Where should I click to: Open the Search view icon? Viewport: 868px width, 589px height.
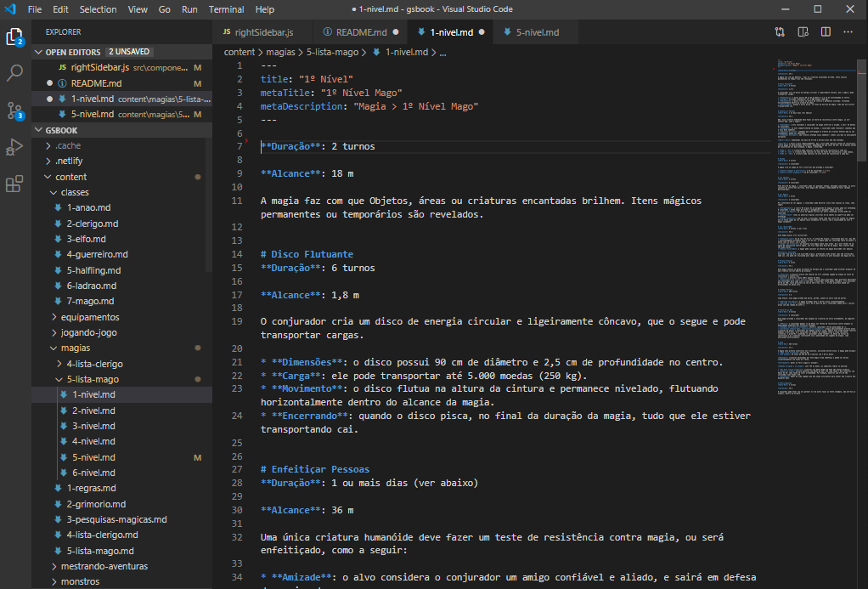pos(15,74)
